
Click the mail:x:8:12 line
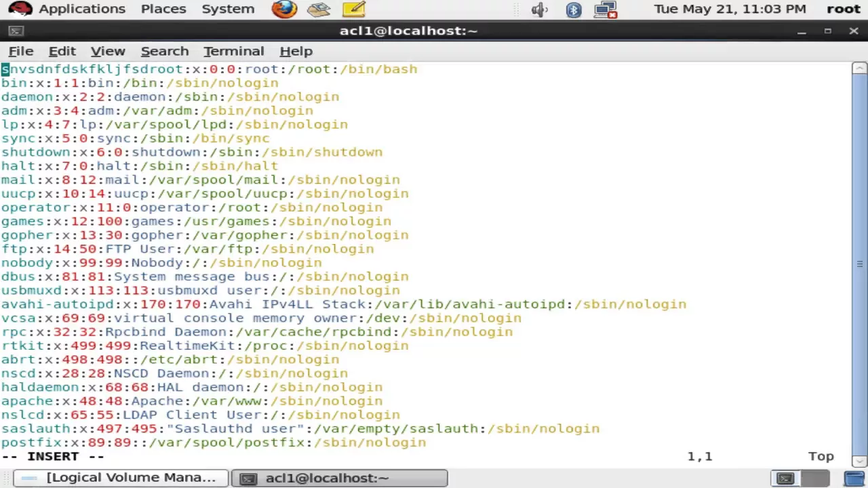201,180
